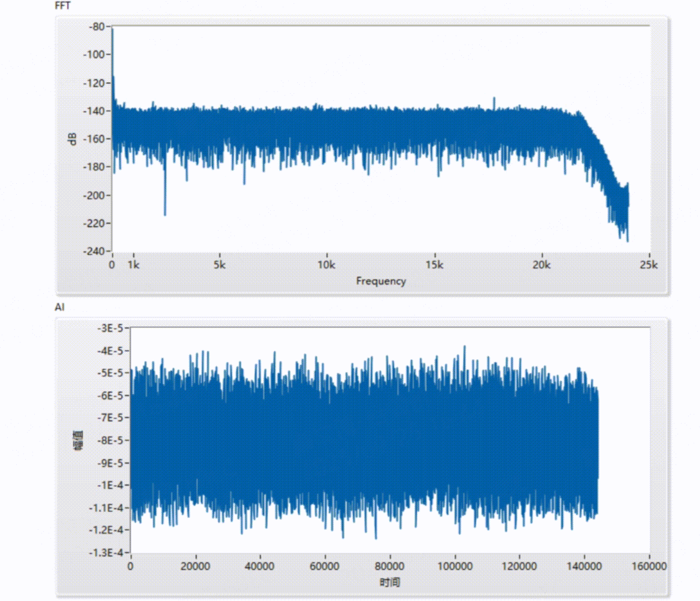Click the Frequency x-axis label
The image size is (700, 601).
381,281
